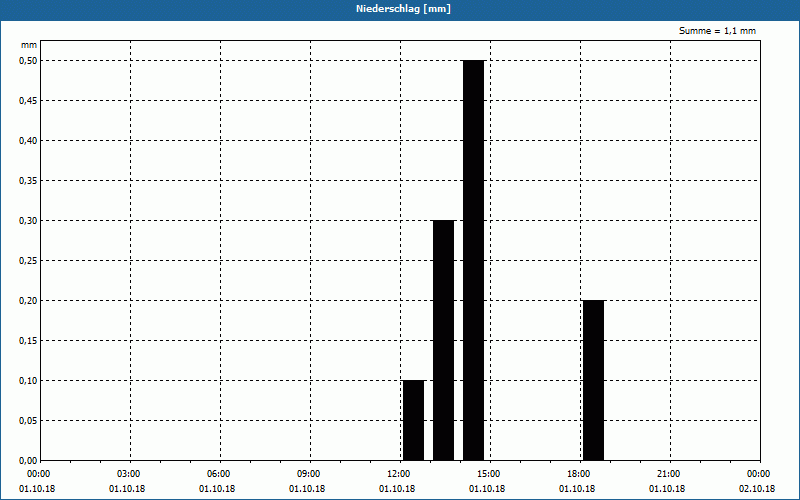This screenshot has width=800, height=500.
Task: Click the Niederschlag [mm] chart title
Action: tap(403, 9)
